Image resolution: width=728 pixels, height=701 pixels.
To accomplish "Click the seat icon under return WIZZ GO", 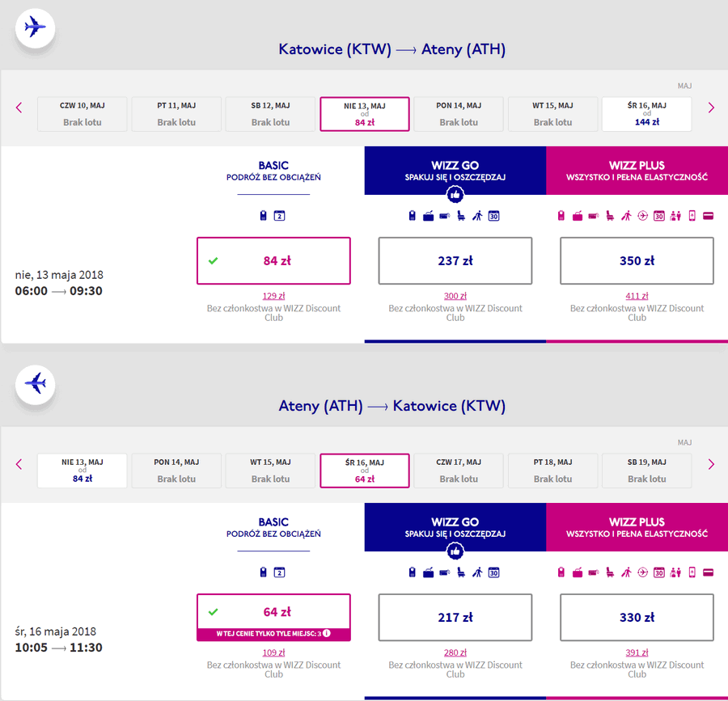I will pos(461,572).
